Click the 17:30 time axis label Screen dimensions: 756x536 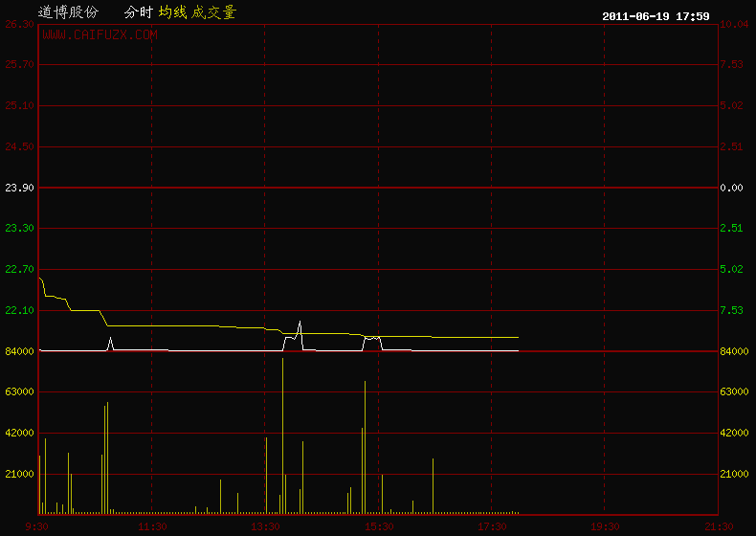(x=492, y=526)
